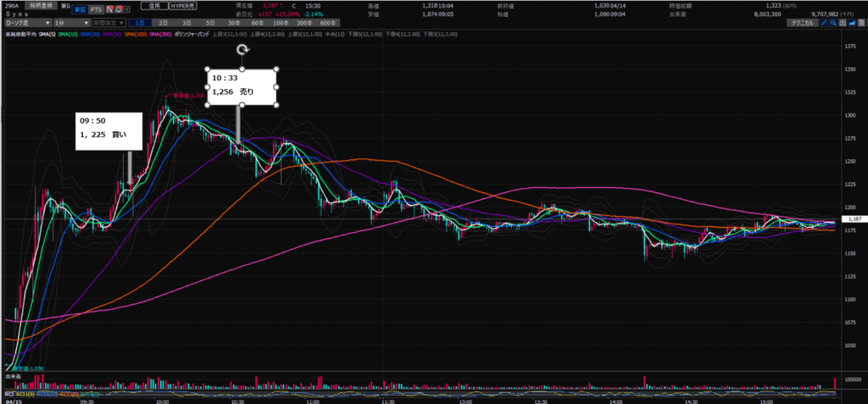The image size is (868, 404).
Task: Click the '100000' volume axis label
Action: (853, 379)
